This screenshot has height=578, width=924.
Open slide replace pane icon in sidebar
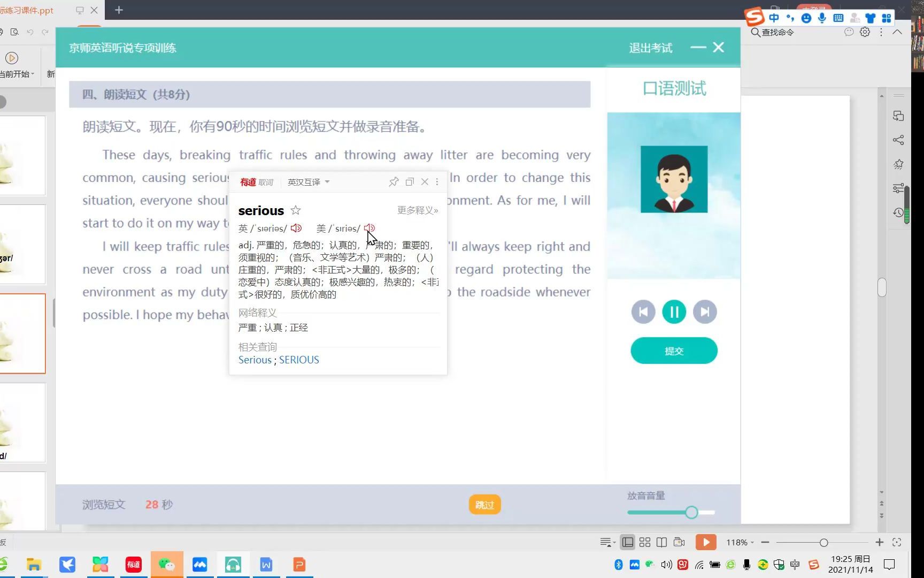898,116
